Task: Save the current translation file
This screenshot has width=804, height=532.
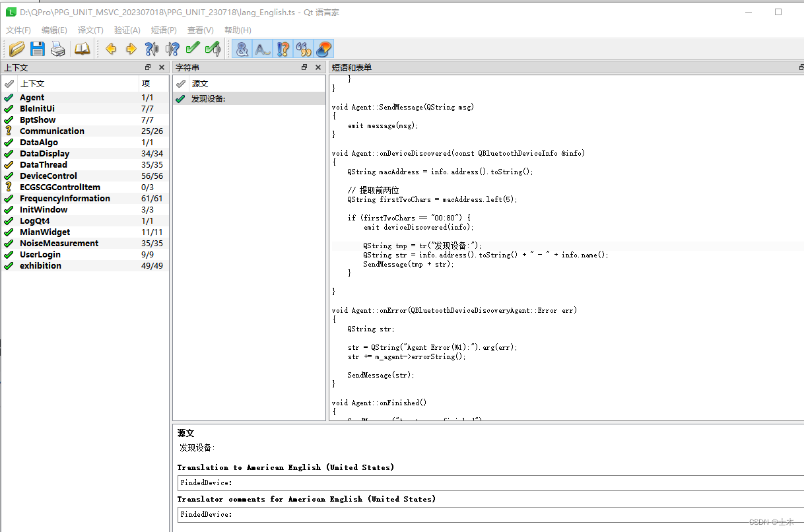Action: (x=37, y=48)
